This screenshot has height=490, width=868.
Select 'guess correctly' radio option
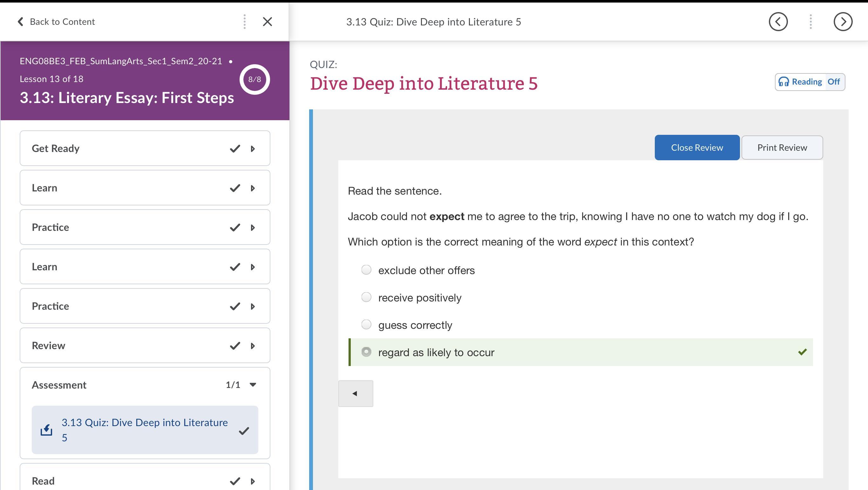[366, 324]
